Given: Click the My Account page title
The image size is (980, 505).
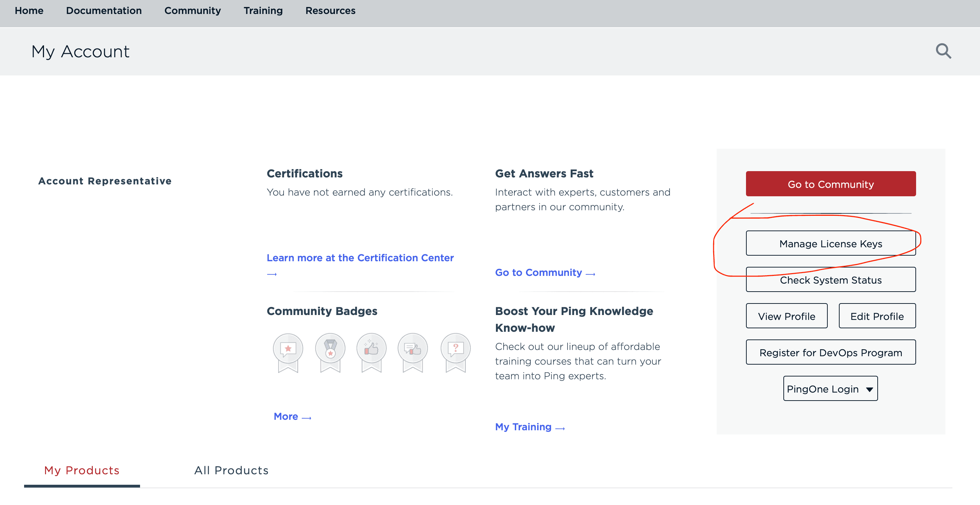Looking at the screenshot, I should pyautogui.click(x=80, y=52).
